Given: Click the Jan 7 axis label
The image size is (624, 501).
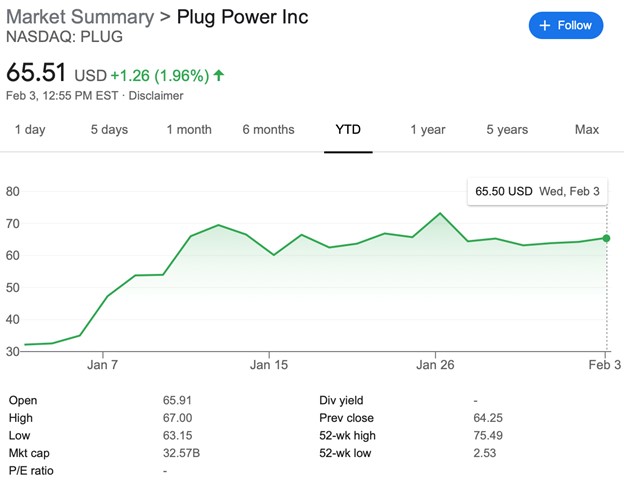Looking at the screenshot, I should pyautogui.click(x=102, y=365).
